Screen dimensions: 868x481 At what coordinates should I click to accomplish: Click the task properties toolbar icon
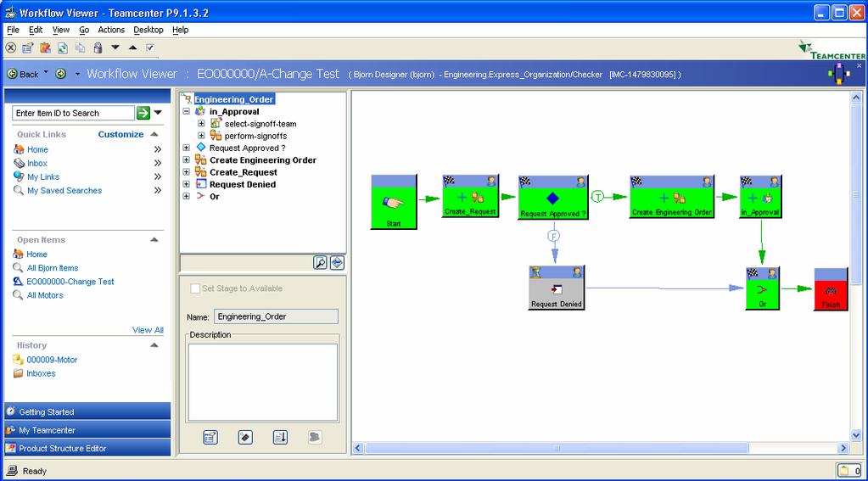click(x=28, y=48)
